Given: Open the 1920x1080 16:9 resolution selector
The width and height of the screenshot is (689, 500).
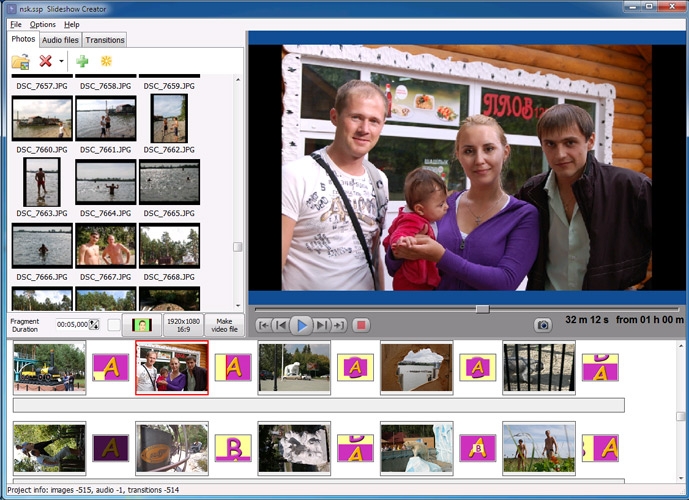Looking at the screenshot, I should [x=183, y=325].
